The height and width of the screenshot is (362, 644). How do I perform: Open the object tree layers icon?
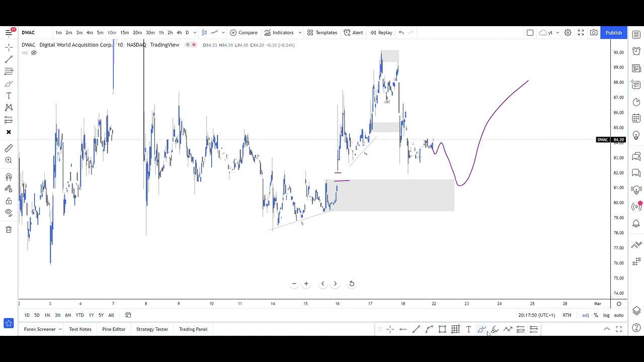tap(636, 311)
